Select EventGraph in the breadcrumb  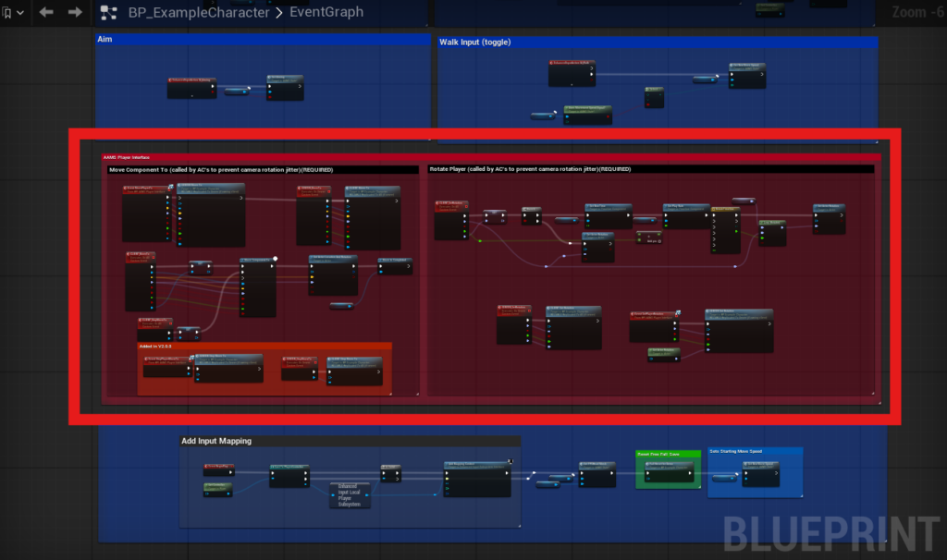[326, 13]
